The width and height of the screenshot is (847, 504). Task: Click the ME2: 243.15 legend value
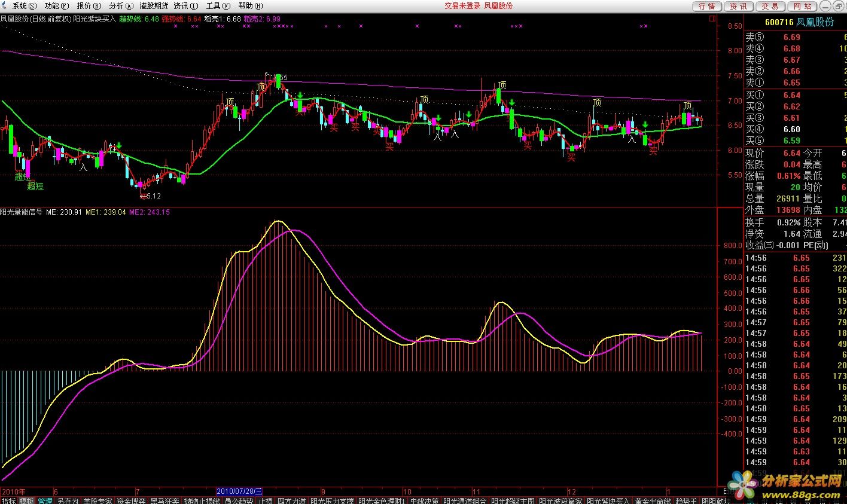point(150,212)
